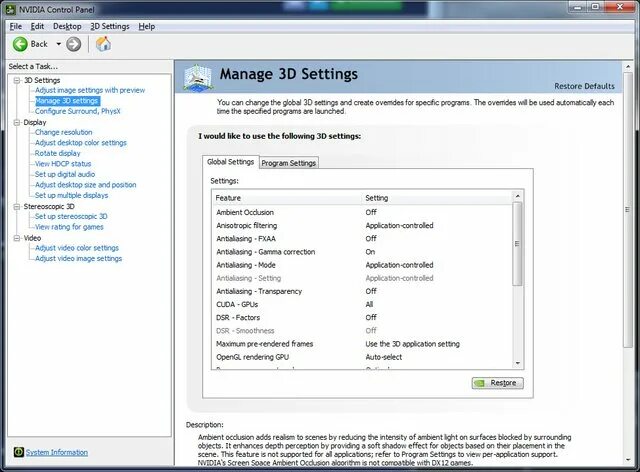The image size is (640, 472).
Task: Open Change resolution page
Action: pos(63,132)
